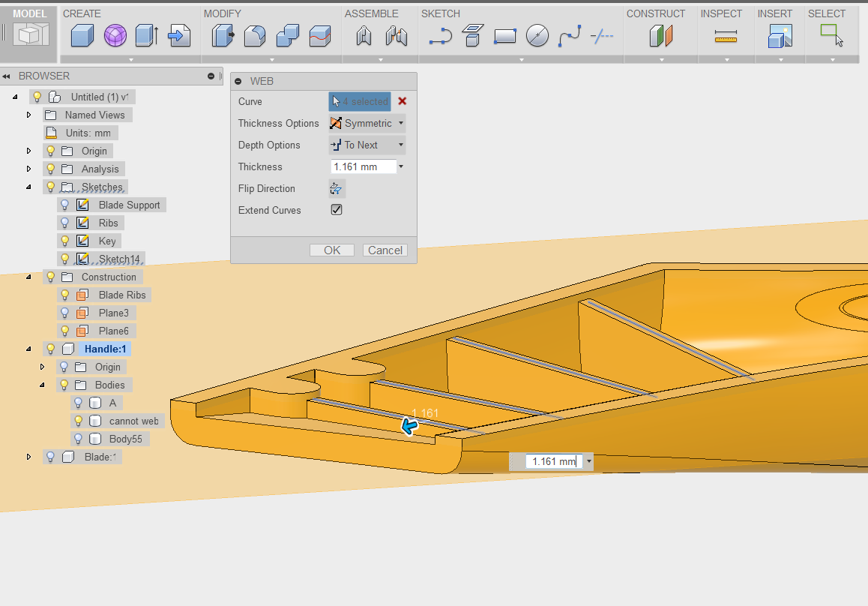868x606 pixels.
Task: Select the Measure tool under INSPECT
Action: pos(726,35)
